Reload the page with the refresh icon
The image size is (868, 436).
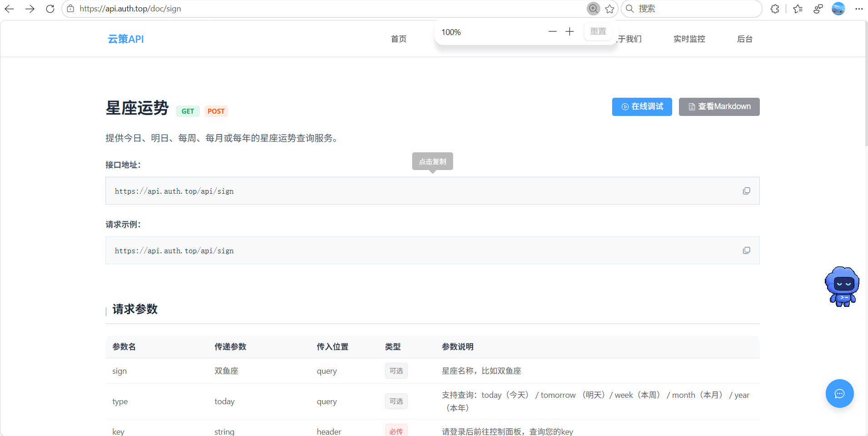[50, 9]
